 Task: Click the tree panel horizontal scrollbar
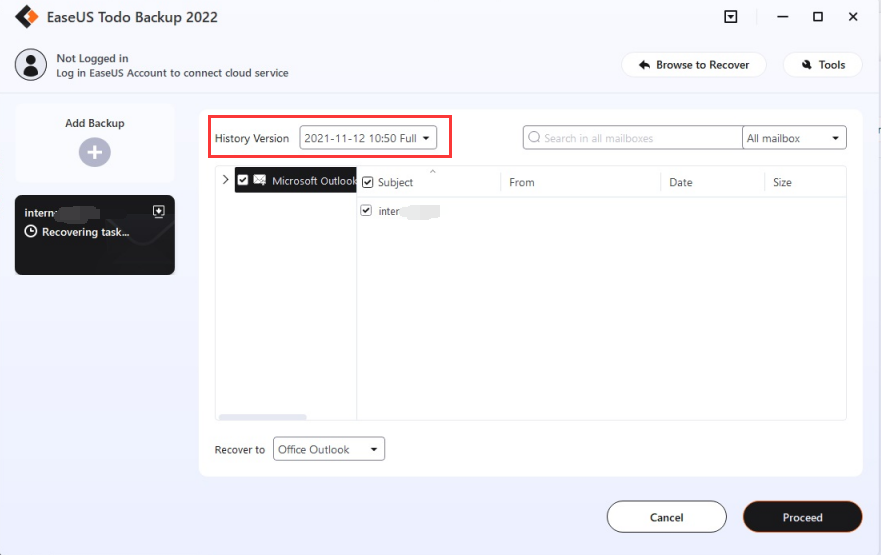263,417
